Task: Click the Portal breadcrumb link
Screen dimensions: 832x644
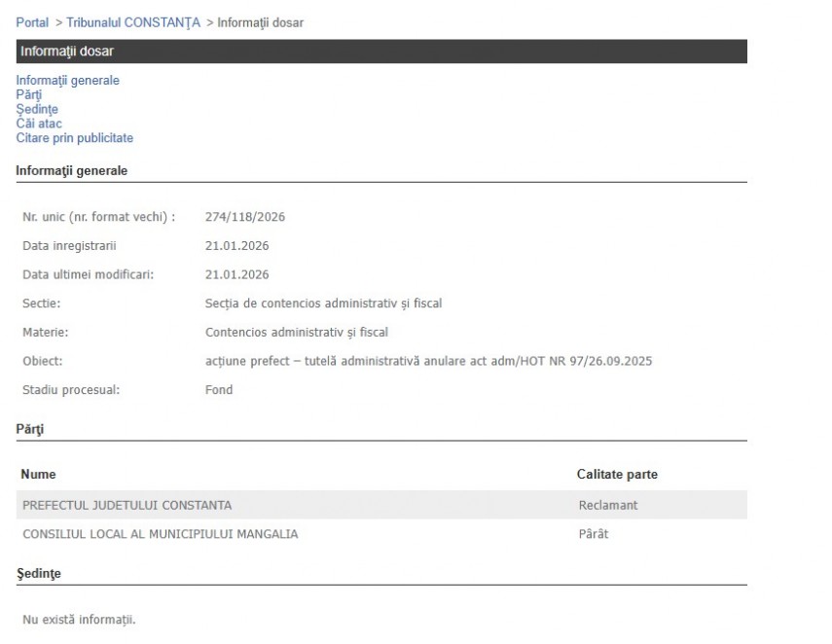Action: 32,22
